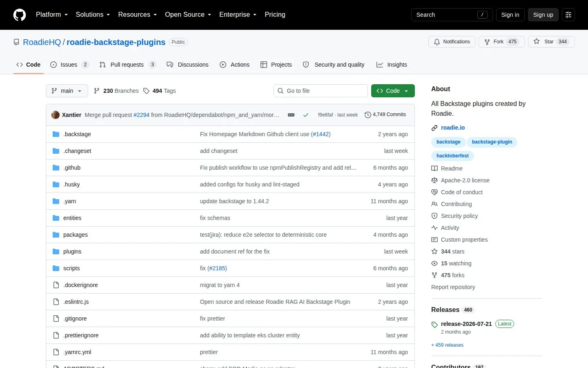Click the backstage-plugin topic tag
588x368 pixels.
[492, 142]
